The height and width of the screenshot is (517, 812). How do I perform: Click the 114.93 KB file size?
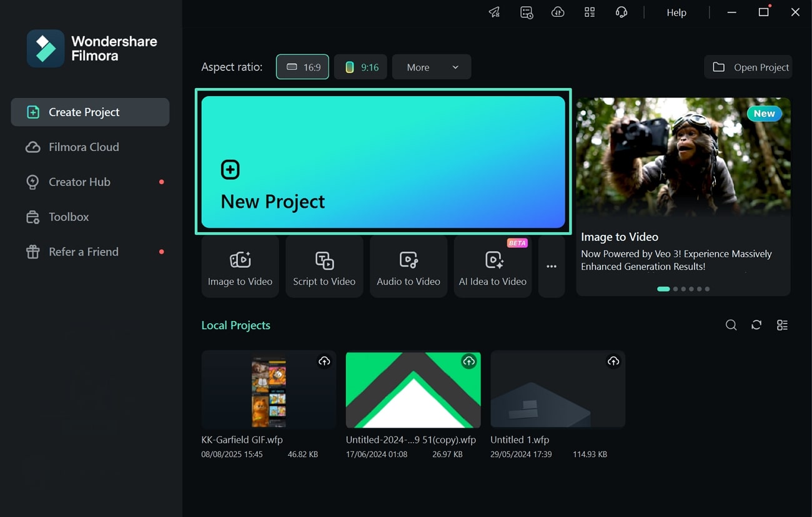pyautogui.click(x=590, y=455)
